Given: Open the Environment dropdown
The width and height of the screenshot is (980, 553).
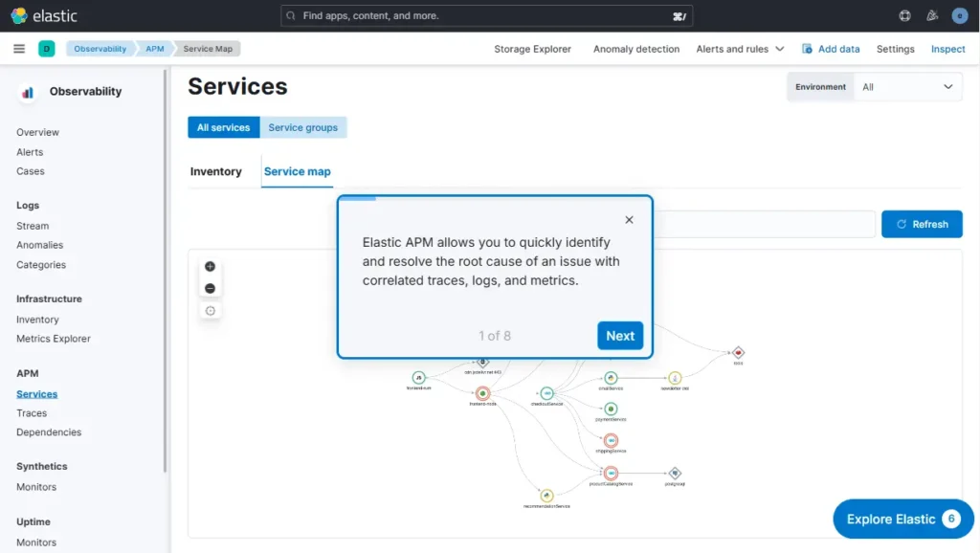Looking at the screenshot, I should [x=907, y=87].
